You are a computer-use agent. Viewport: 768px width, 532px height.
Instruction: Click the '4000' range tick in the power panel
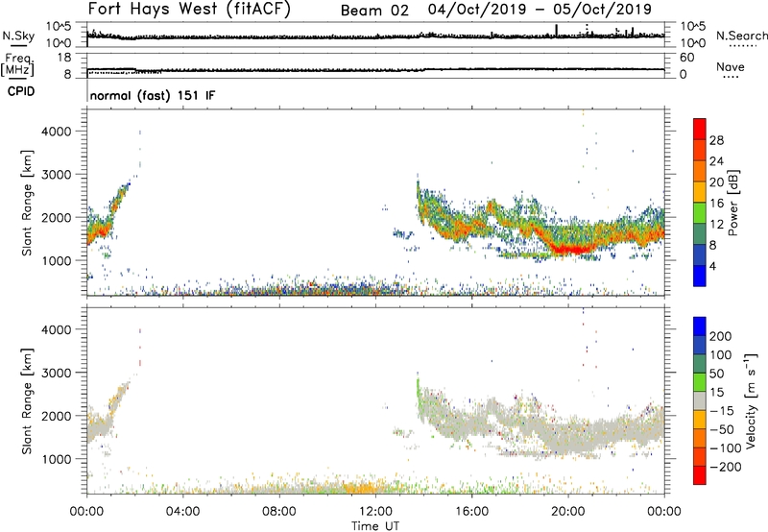[57, 132]
